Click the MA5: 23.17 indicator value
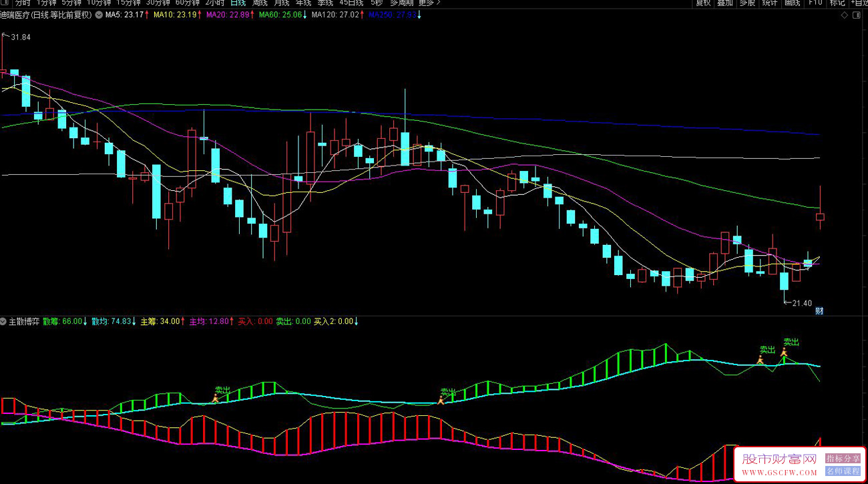 click(126, 15)
